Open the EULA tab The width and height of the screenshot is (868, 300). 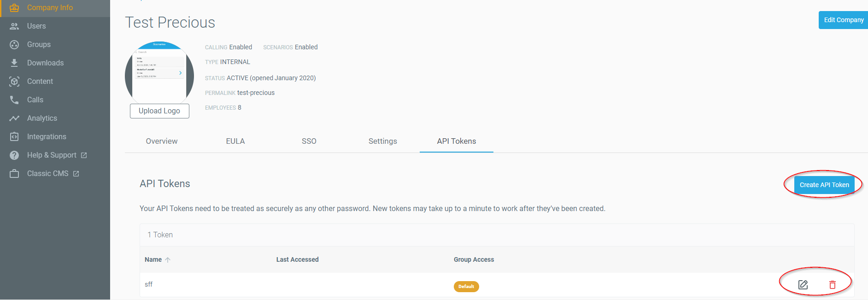(x=235, y=141)
